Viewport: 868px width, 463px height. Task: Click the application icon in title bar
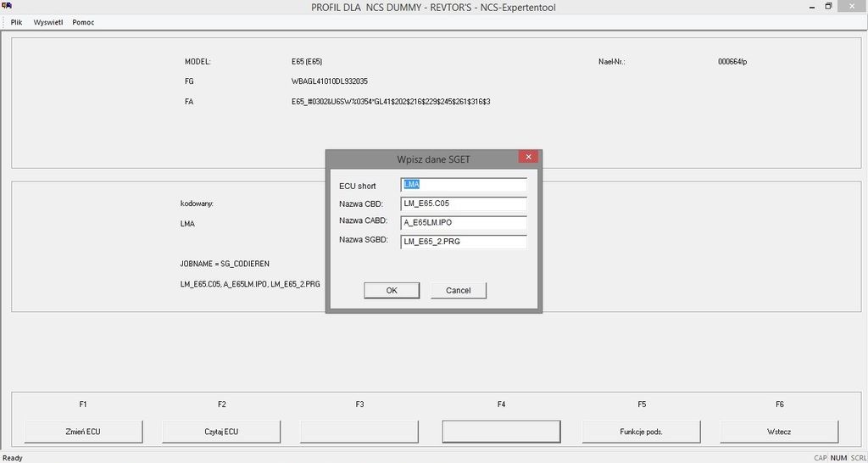tap(6, 6)
